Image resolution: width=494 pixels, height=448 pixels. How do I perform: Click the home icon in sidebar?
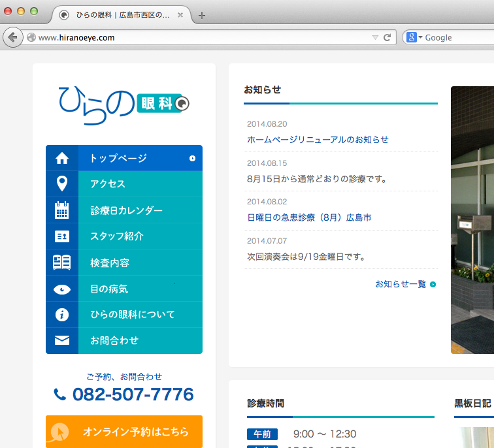pyautogui.click(x=62, y=158)
